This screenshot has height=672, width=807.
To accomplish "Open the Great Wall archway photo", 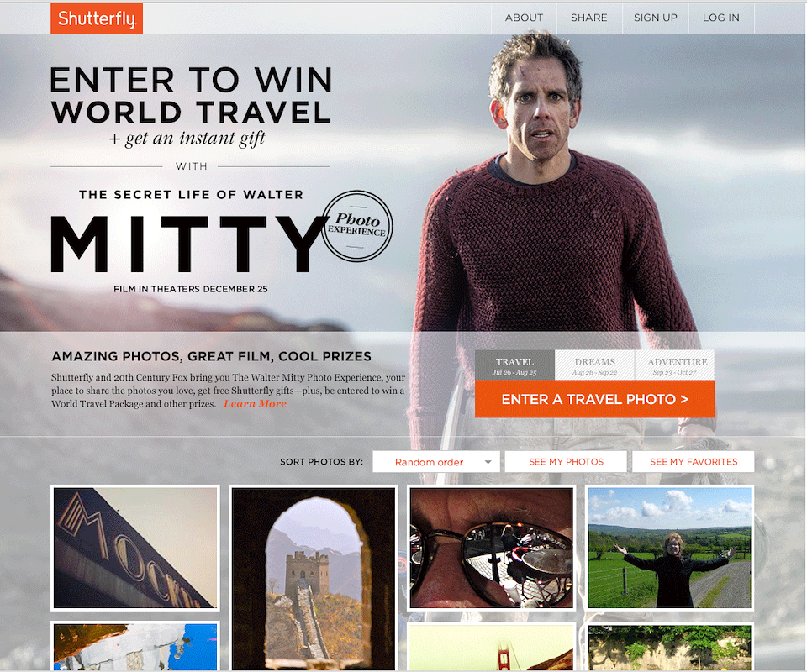I will point(314,579).
